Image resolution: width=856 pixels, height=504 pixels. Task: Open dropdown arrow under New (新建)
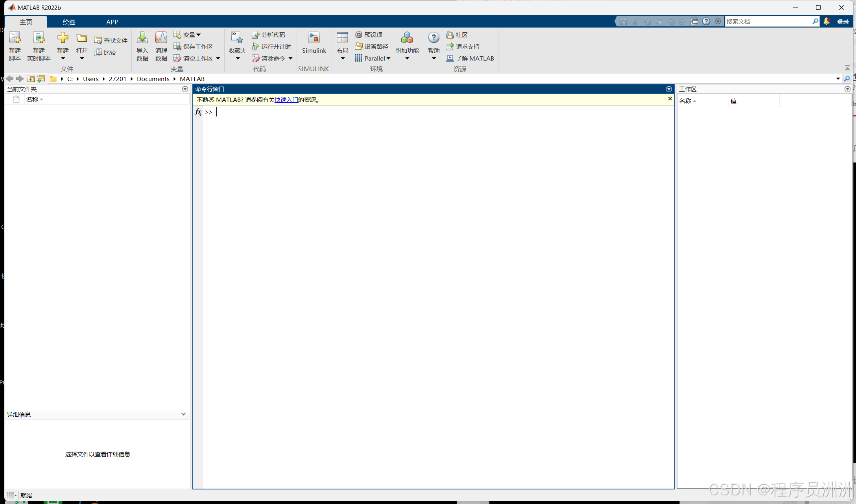[x=63, y=58]
